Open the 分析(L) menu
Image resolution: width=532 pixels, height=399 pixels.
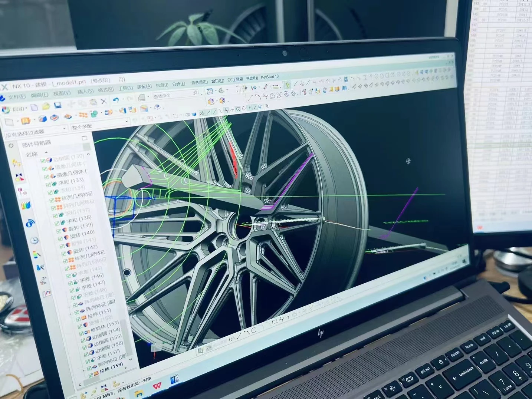point(179,84)
